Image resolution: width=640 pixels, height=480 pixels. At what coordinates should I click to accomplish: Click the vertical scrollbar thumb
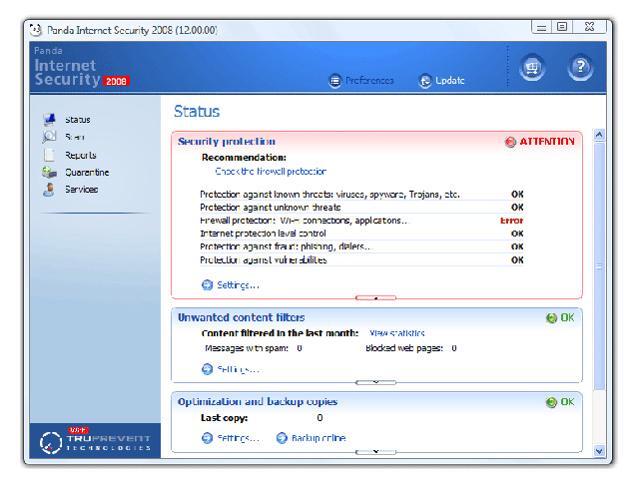[599, 266]
